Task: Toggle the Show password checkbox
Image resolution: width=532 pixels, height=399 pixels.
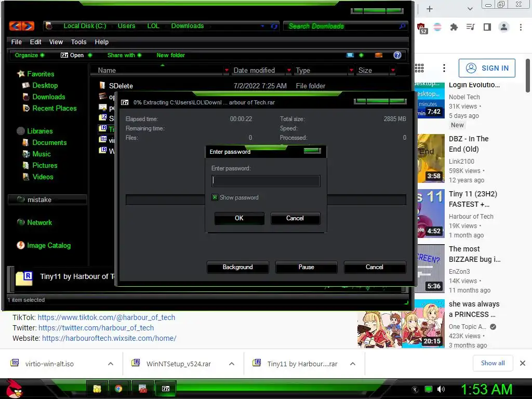Action: pyautogui.click(x=215, y=197)
